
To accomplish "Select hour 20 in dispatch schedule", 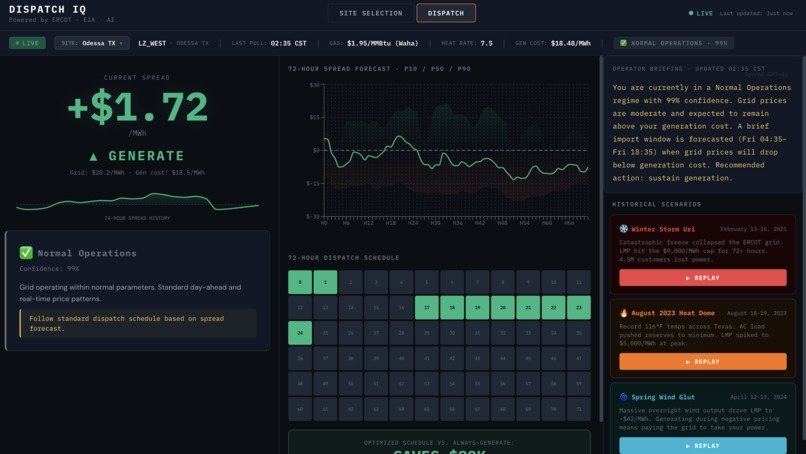I will pyautogui.click(x=503, y=307).
